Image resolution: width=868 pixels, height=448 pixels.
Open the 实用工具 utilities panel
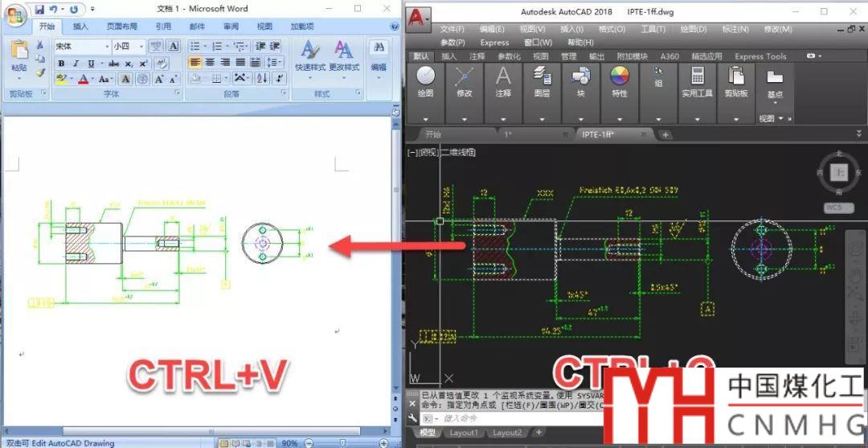[697, 93]
